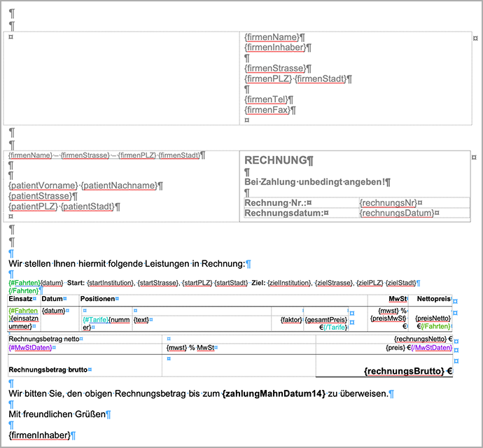Click {firmenName} in the small sender line
Viewport: 483px width, 448px height.
click(31, 155)
